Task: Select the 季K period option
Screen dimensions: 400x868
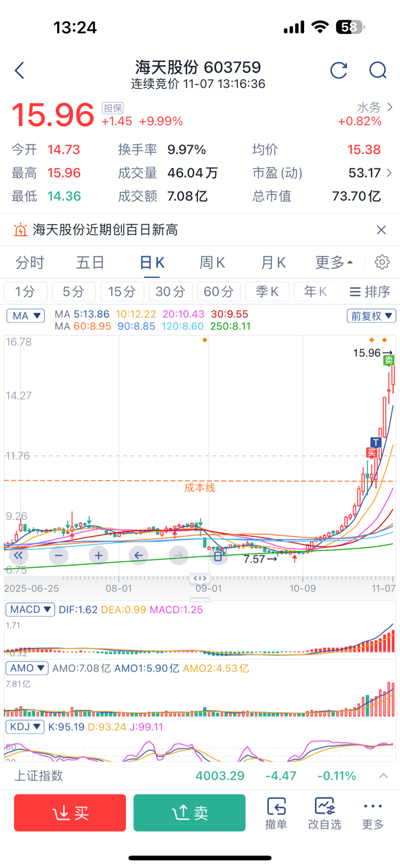Action: tap(267, 291)
